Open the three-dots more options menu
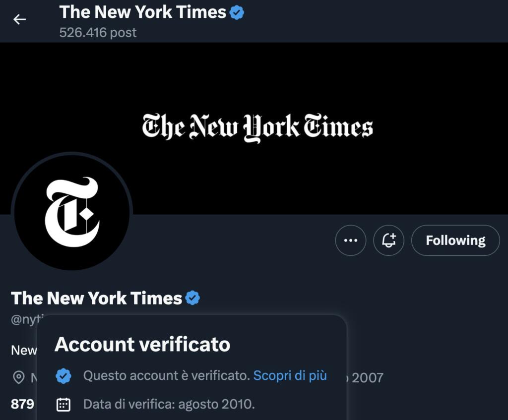 coord(351,240)
